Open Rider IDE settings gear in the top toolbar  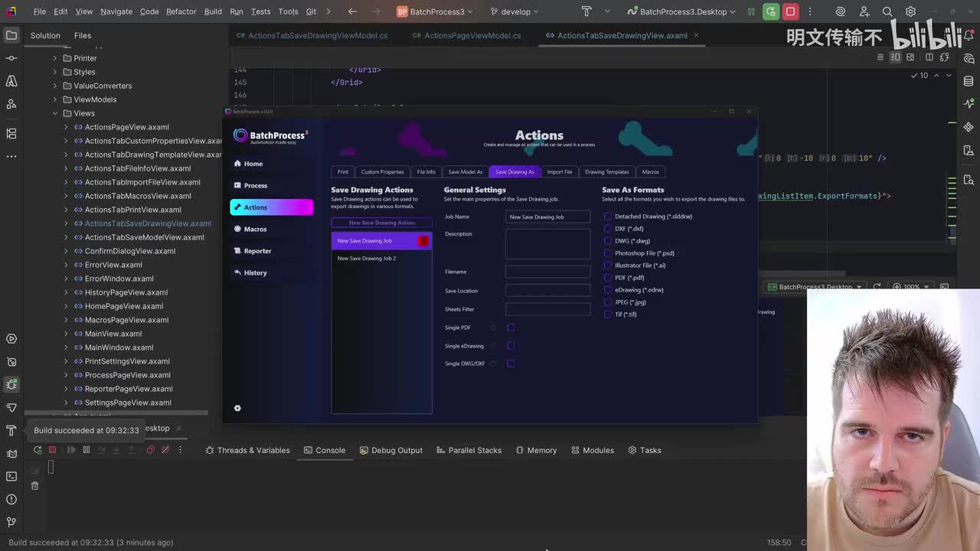tap(911, 11)
